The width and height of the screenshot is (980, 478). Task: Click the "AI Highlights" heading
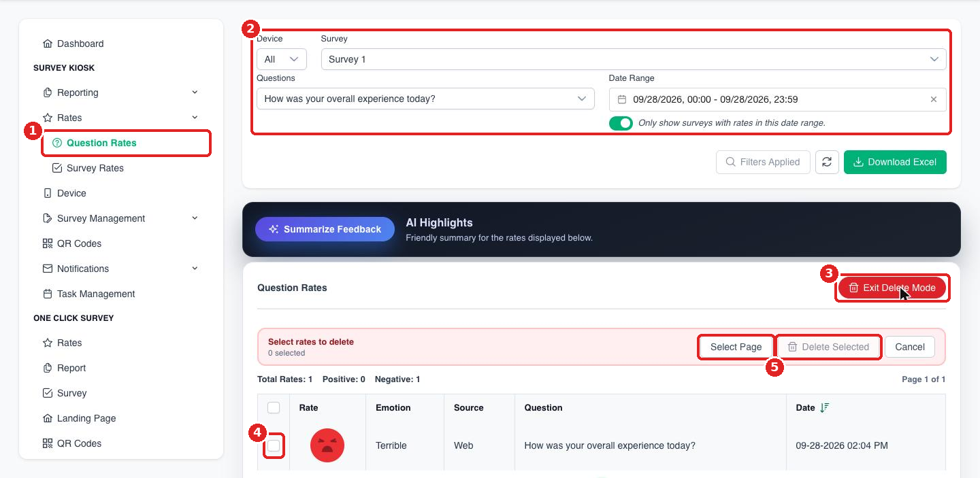(439, 222)
